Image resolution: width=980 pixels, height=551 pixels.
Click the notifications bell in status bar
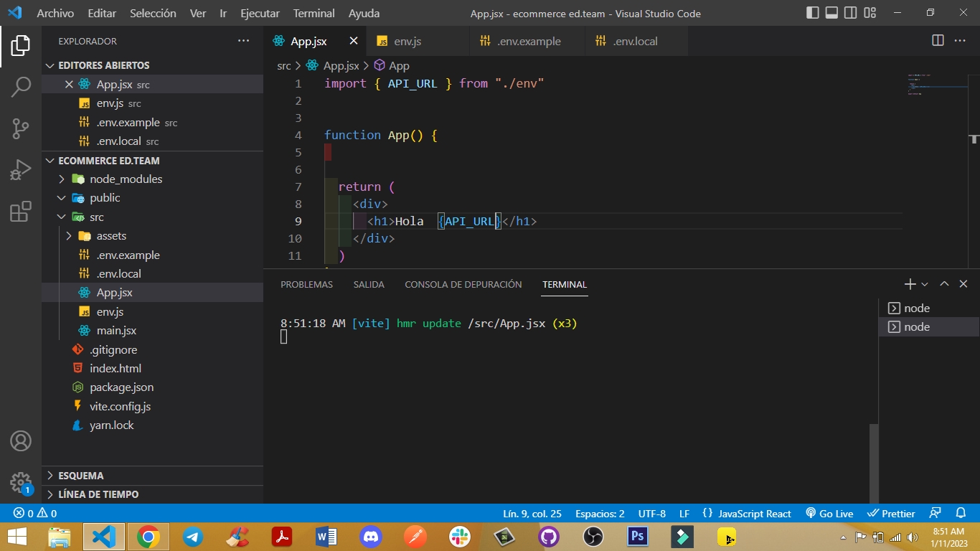(961, 514)
